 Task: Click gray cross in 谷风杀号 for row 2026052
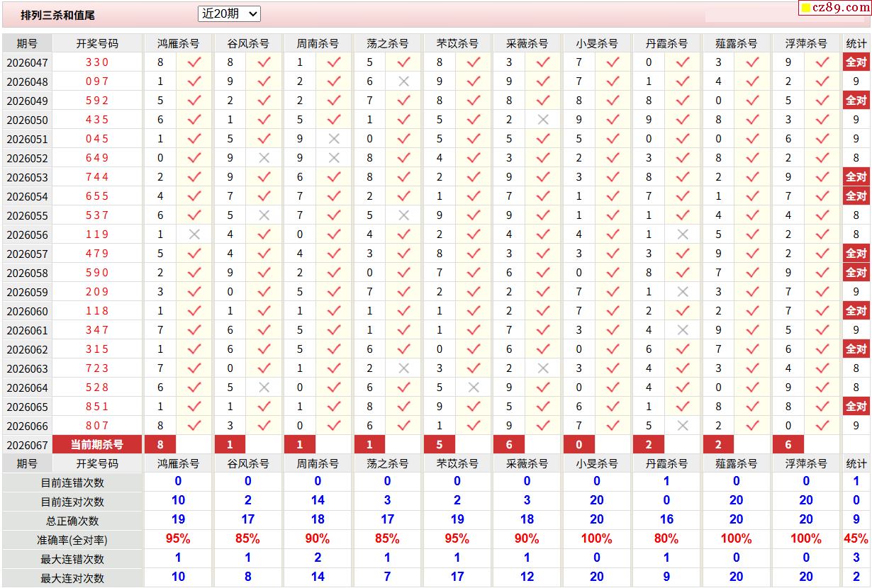click(264, 158)
